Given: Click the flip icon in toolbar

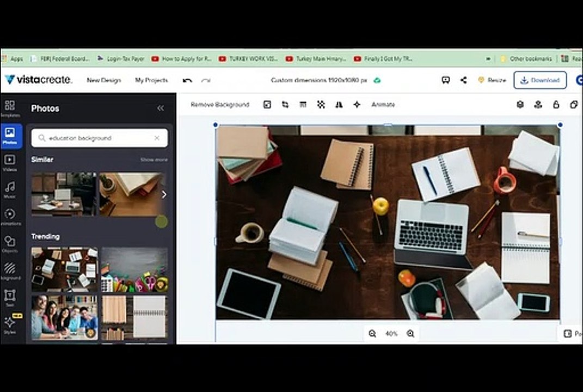Looking at the screenshot, I should (x=339, y=105).
